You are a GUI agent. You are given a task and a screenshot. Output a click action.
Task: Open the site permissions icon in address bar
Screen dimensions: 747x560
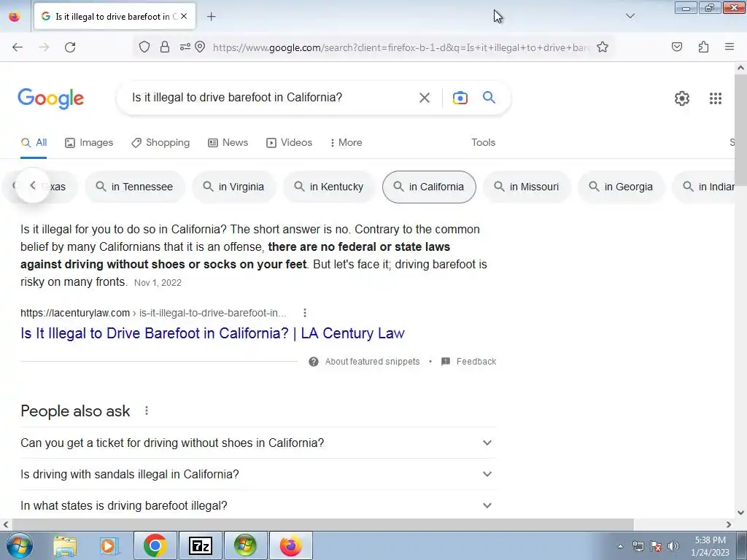pyautogui.click(x=185, y=47)
